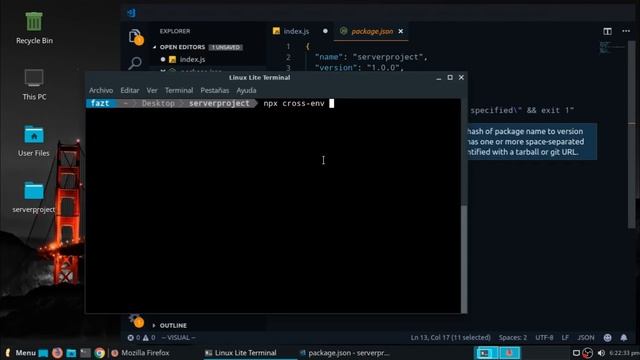640x360 pixels.
Task: Open the Terminal menu in the terminal window
Action: click(179, 90)
